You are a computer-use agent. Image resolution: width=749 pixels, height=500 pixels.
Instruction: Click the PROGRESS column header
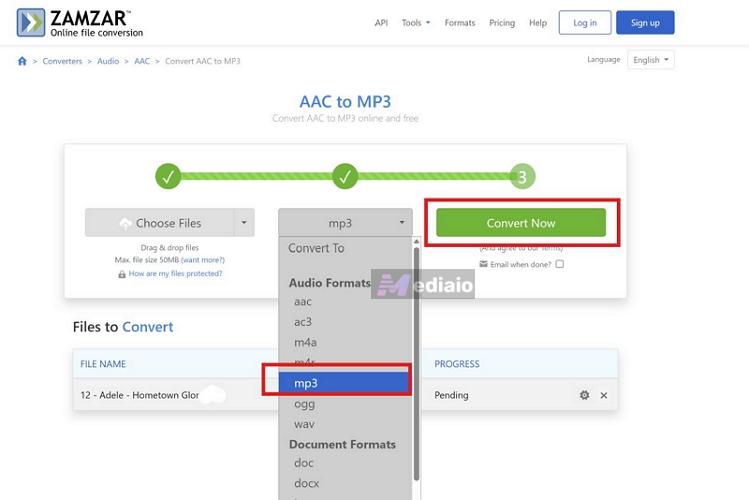457,364
